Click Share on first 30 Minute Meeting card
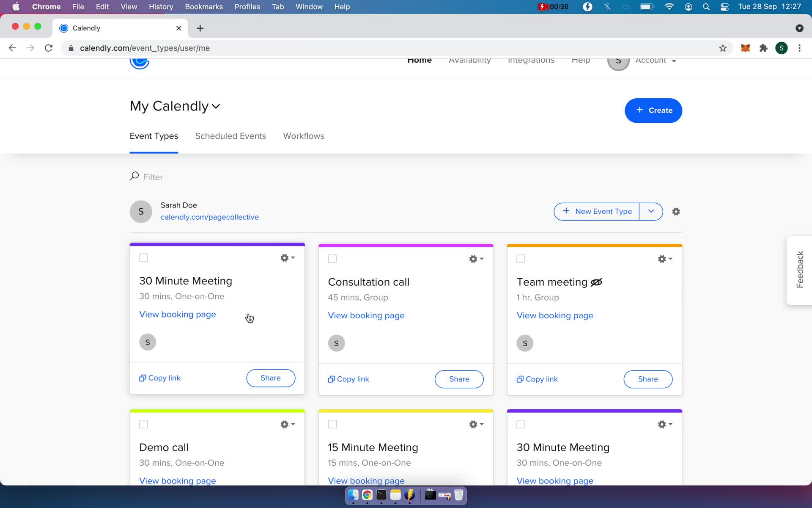The height and width of the screenshot is (508, 812). 271,378
